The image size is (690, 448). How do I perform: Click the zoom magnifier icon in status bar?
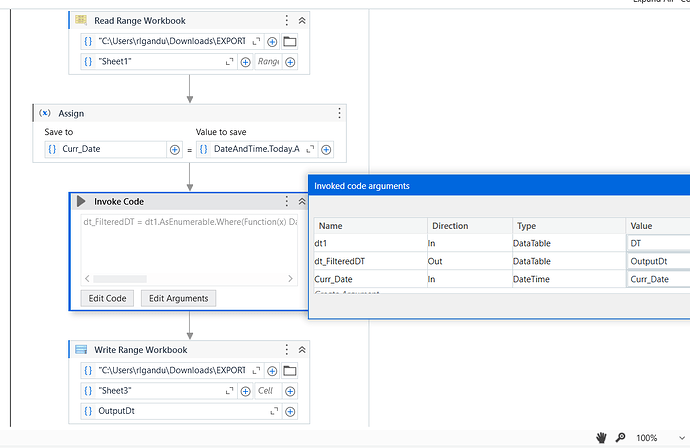[621, 438]
